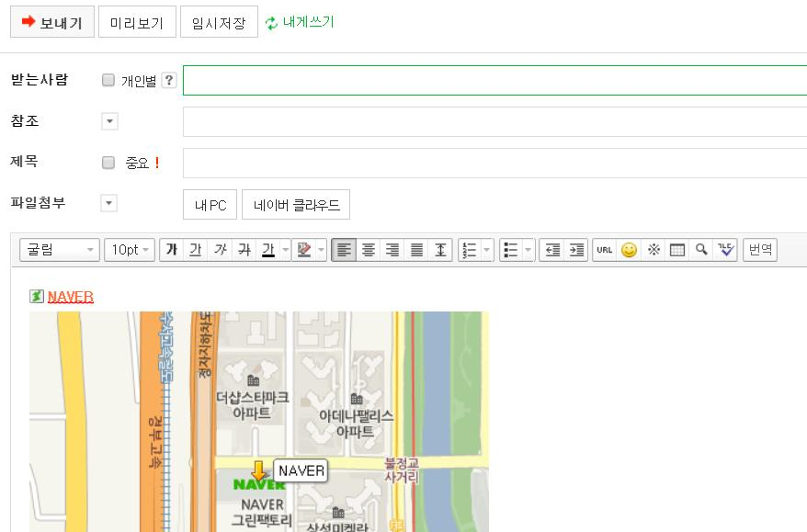Click the map icon beside NAVER link
The image size is (807, 532).
[37, 297]
